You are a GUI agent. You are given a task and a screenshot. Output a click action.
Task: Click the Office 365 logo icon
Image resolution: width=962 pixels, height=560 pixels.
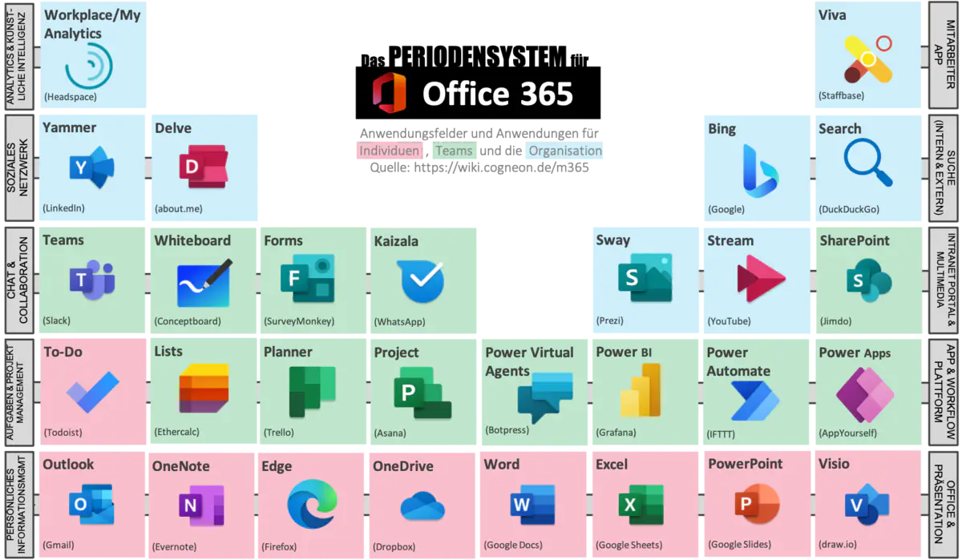point(389,93)
